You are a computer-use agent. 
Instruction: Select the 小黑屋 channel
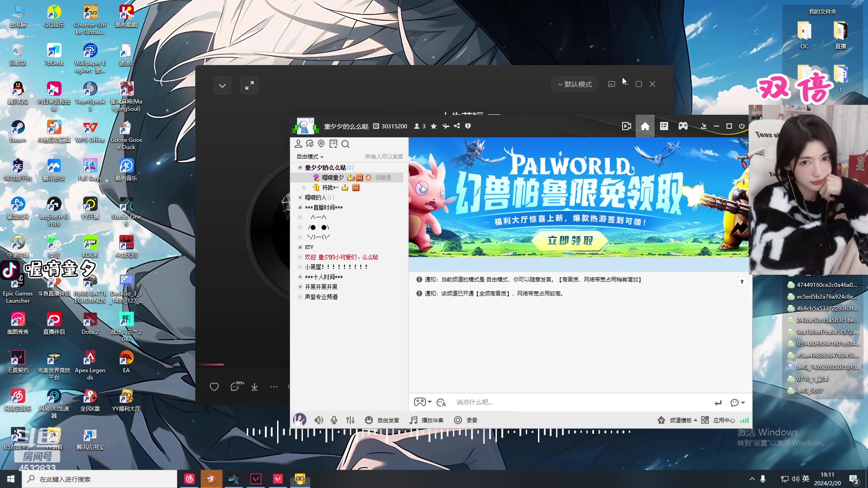click(336, 267)
